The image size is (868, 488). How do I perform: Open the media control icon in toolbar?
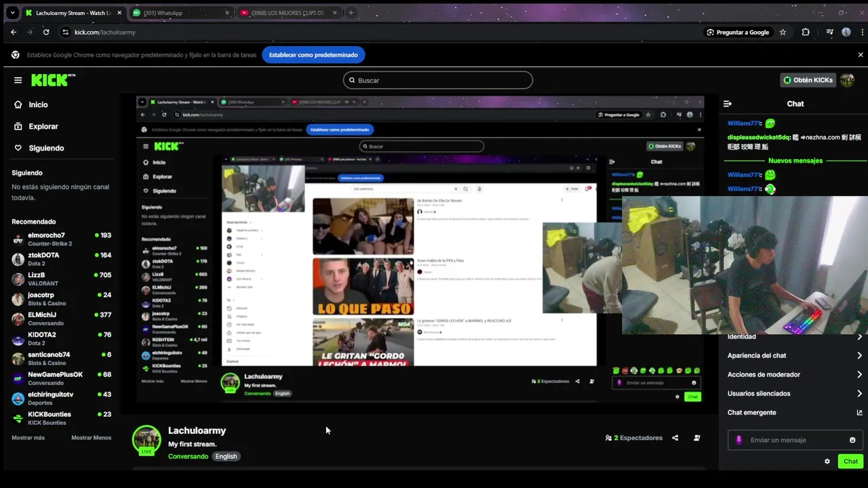pos(829,32)
